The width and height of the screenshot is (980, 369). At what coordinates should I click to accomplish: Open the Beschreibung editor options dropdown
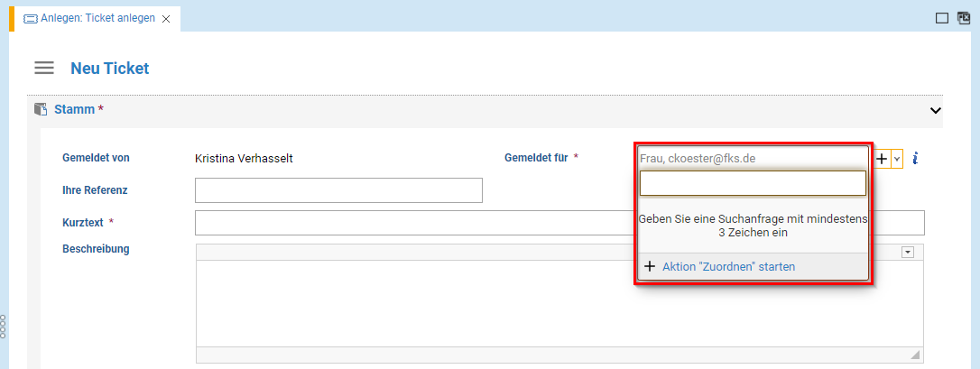click(908, 253)
